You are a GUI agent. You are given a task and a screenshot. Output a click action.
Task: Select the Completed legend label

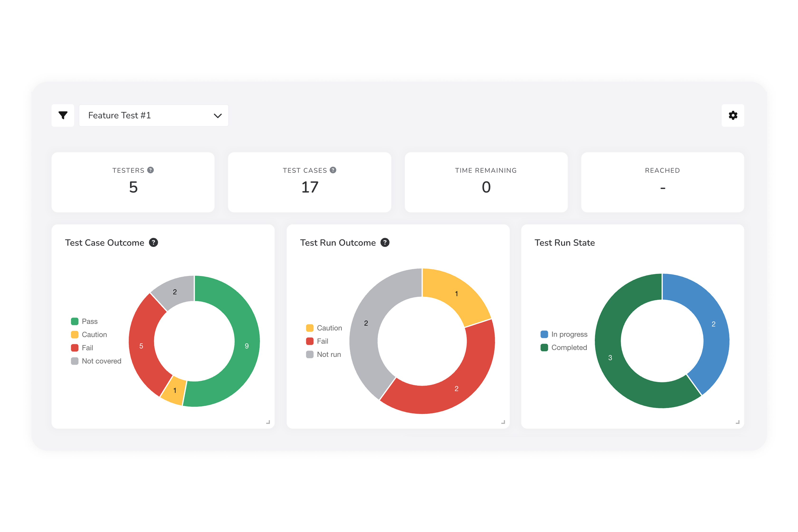tap(569, 347)
